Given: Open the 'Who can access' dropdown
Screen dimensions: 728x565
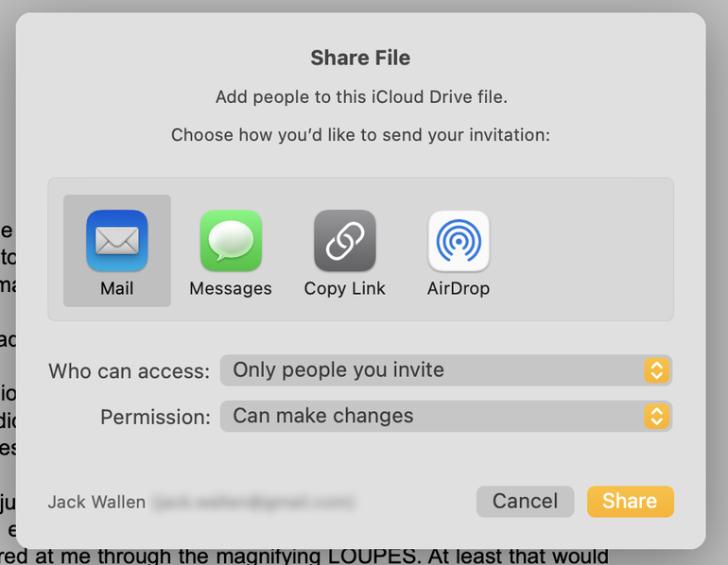Looking at the screenshot, I should [446, 370].
